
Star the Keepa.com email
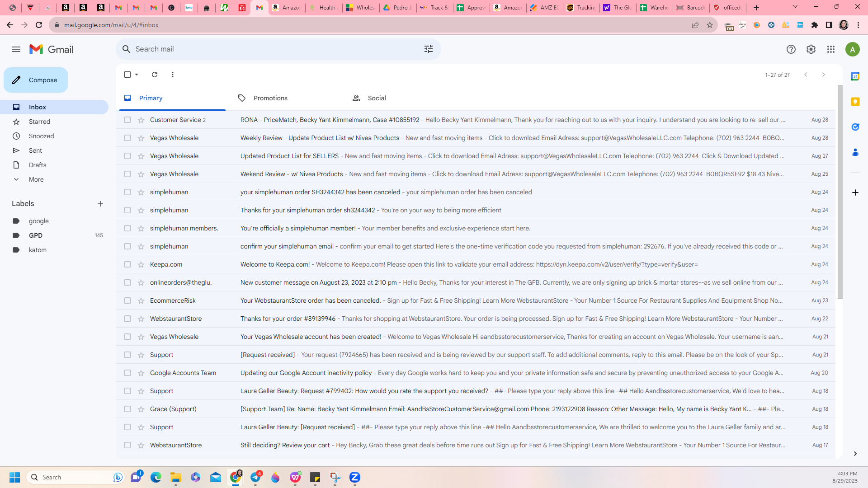(141, 264)
